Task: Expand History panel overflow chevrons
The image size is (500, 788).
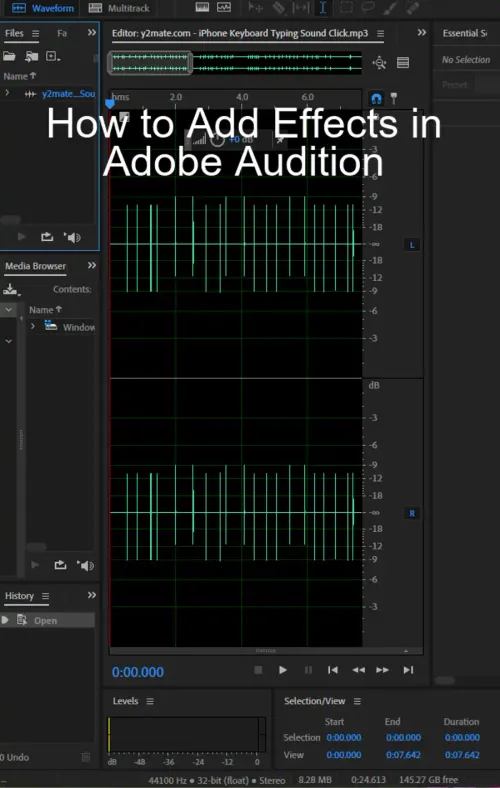Action: click(91, 595)
